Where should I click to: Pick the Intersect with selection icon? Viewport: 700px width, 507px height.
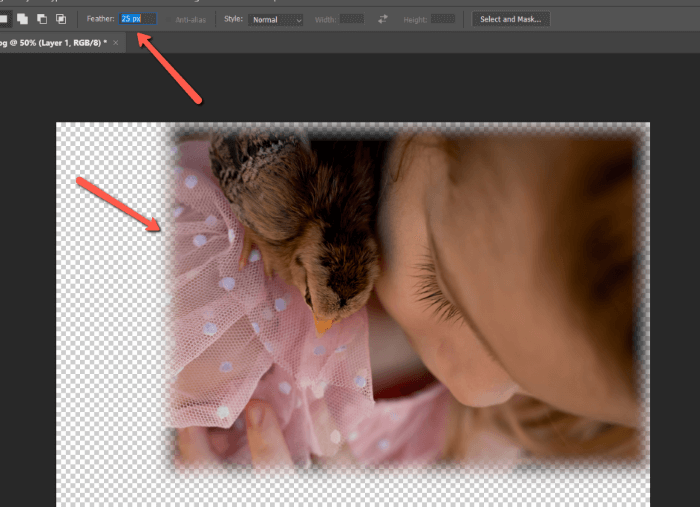click(x=61, y=19)
